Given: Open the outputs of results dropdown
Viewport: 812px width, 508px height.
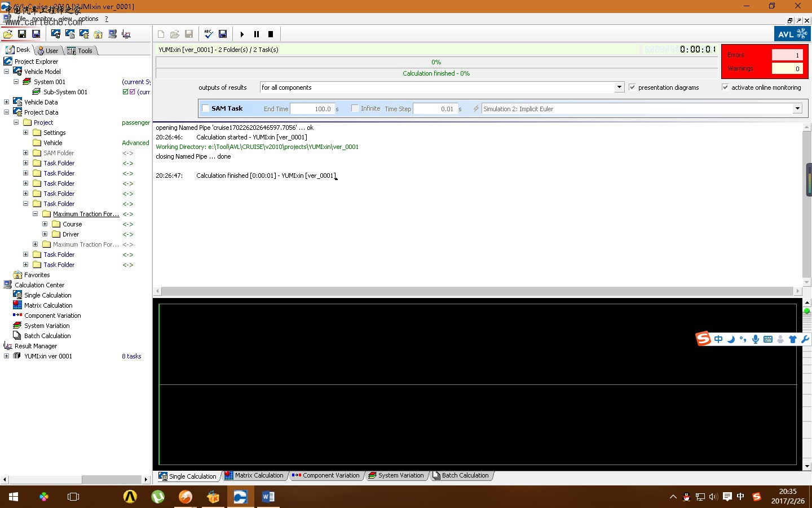Looking at the screenshot, I should click(619, 87).
